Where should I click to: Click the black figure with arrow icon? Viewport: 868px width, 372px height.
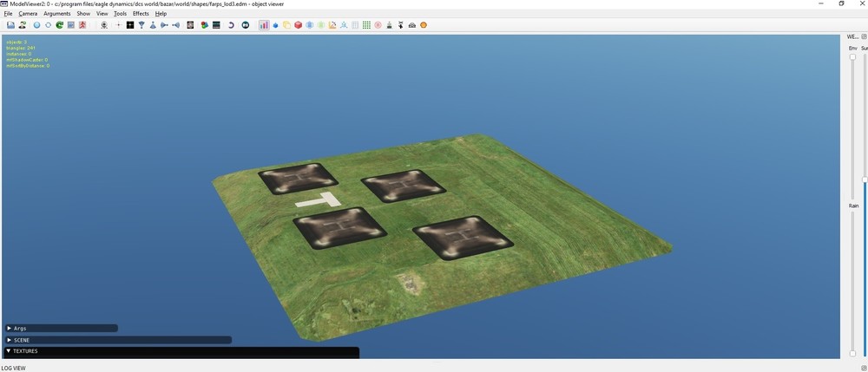click(401, 25)
